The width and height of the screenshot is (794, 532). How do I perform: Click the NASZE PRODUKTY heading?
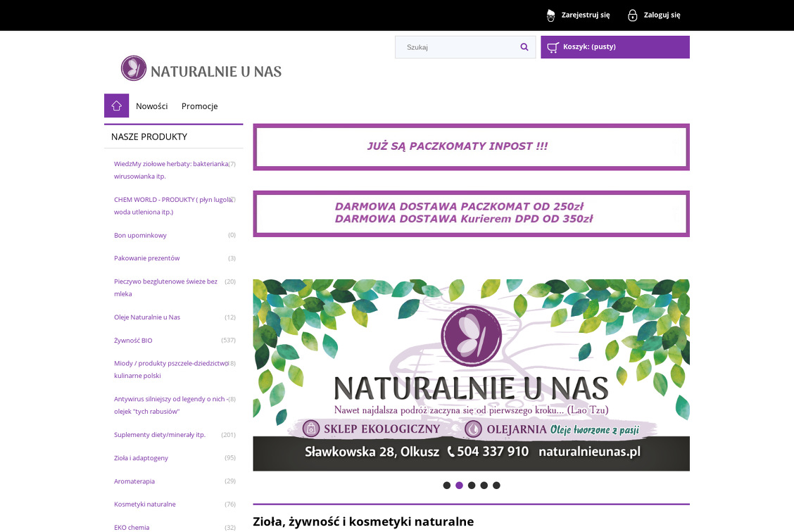pos(149,137)
